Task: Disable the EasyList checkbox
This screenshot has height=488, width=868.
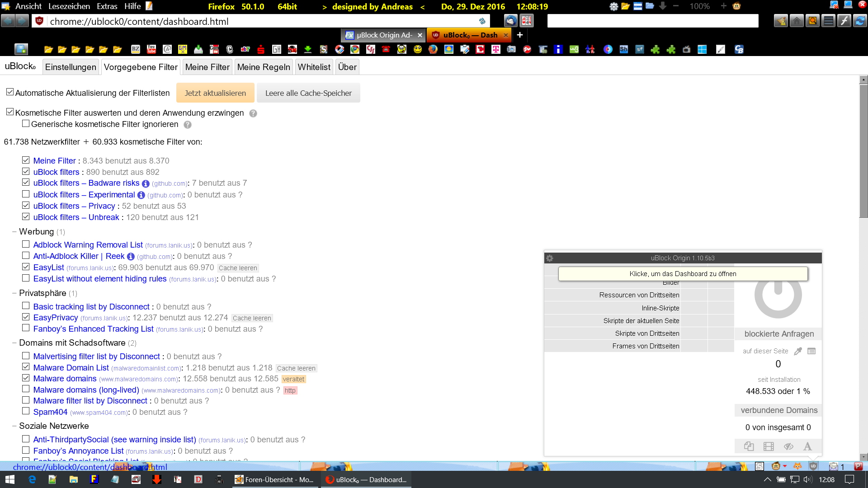Action: coord(26,267)
